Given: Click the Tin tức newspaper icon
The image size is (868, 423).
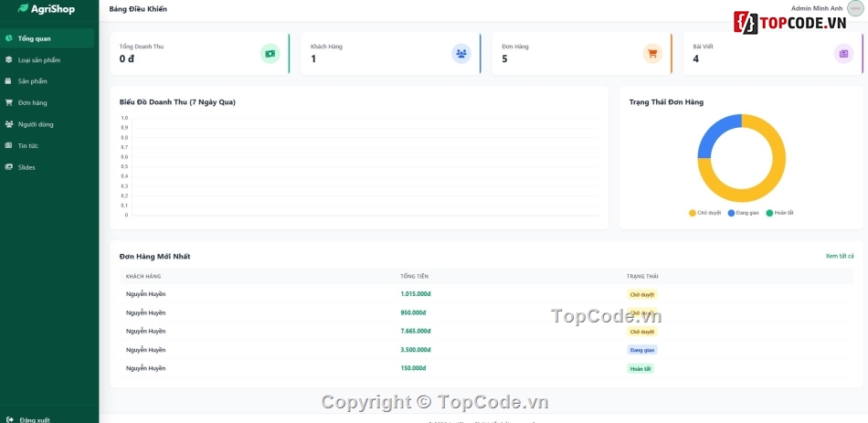Looking at the screenshot, I should point(8,145).
